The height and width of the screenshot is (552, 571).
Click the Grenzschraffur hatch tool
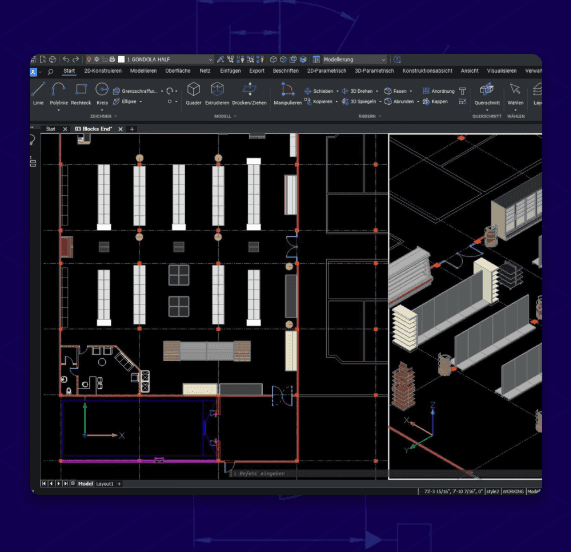(135, 91)
